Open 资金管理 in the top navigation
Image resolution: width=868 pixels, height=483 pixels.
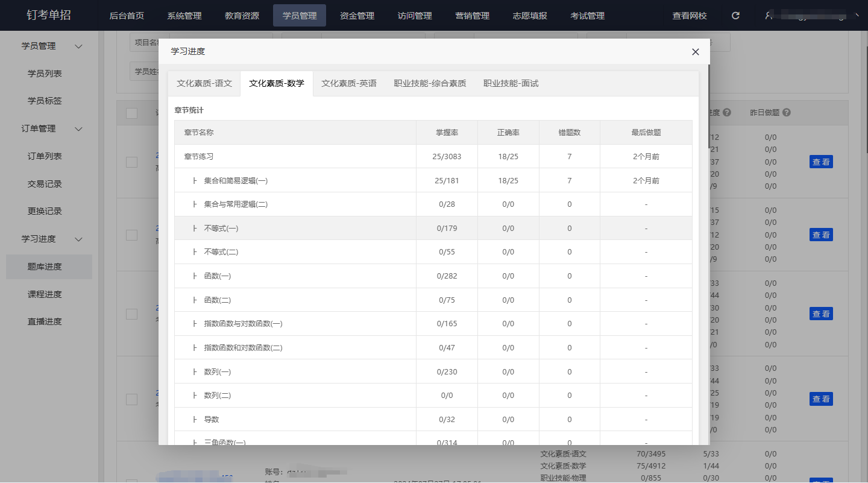pyautogui.click(x=357, y=16)
